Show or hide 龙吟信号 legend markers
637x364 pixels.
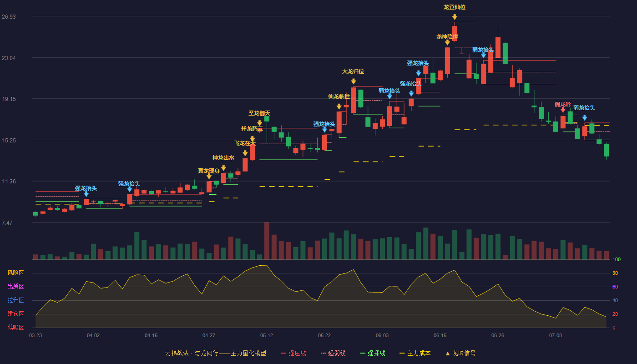coord(460,353)
